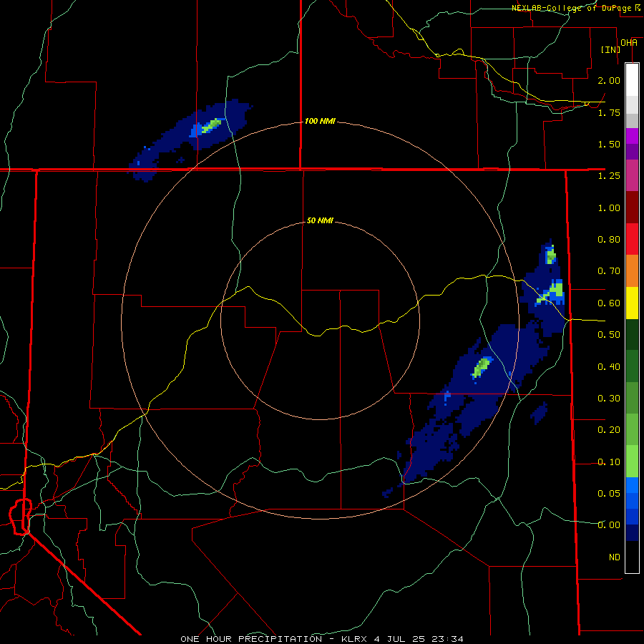
Task: Click the 0.00 legend value
Action: [x=609, y=525]
